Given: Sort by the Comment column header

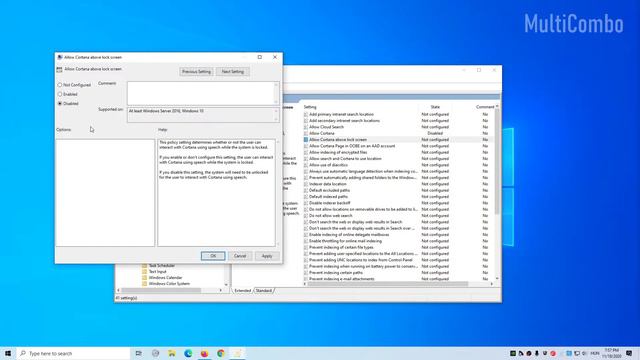Looking at the screenshot, I should [485, 107].
